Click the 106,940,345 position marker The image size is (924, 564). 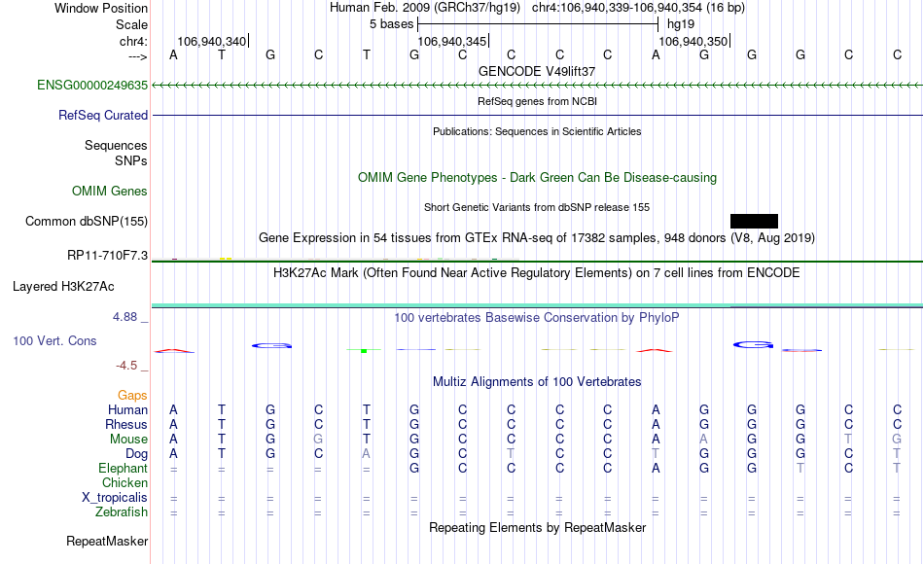click(x=452, y=41)
